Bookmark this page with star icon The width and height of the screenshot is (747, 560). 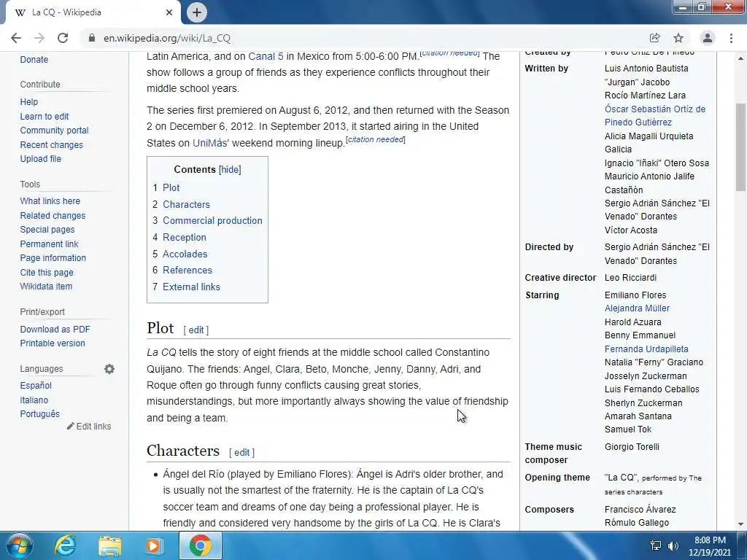point(678,38)
